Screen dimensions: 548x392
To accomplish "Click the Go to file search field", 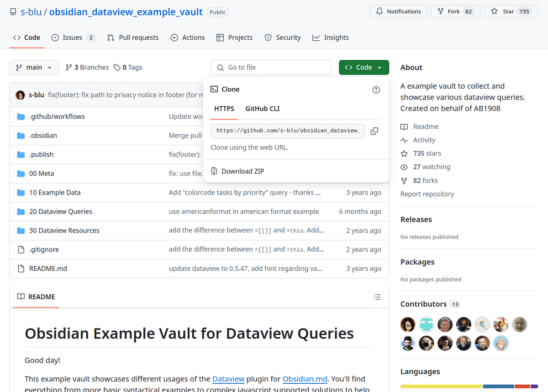I will (271, 67).
